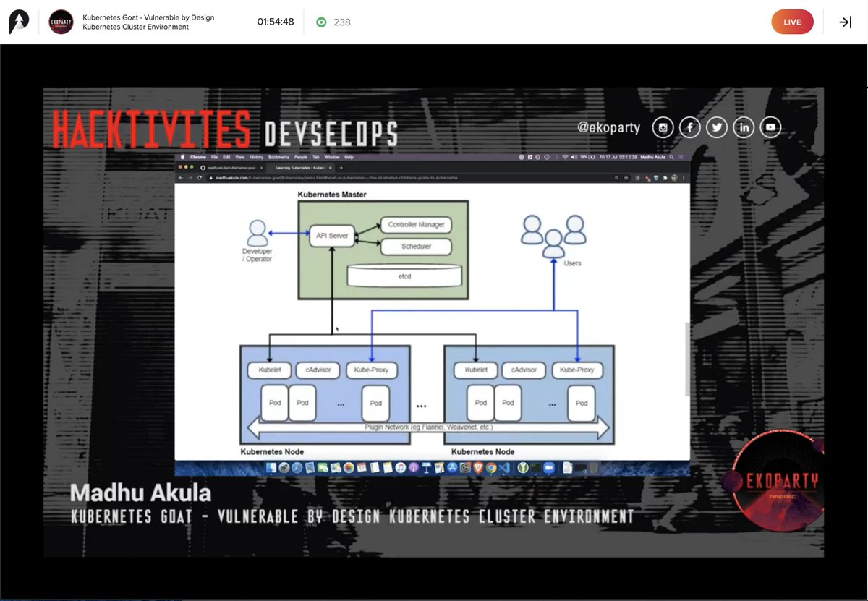The width and height of the screenshot is (868, 601).
Task: Open System Preferences from the Dock
Action: click(x=465, y=468)
